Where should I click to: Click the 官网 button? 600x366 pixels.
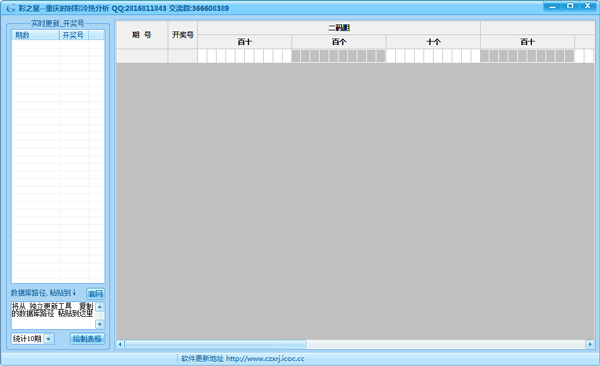[96, 294]
